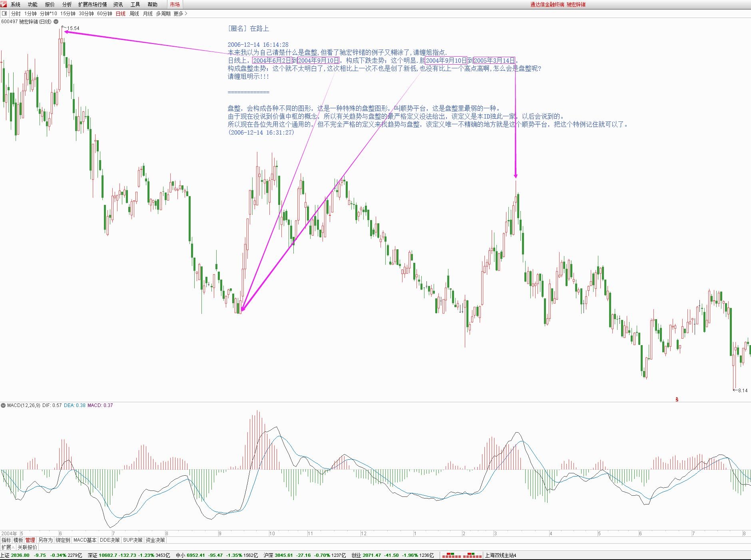Image resolution: width=751 pixels, height=560 pixels.
Task: Switch chart to 60分钟 period
Action: tap(104, 14)
